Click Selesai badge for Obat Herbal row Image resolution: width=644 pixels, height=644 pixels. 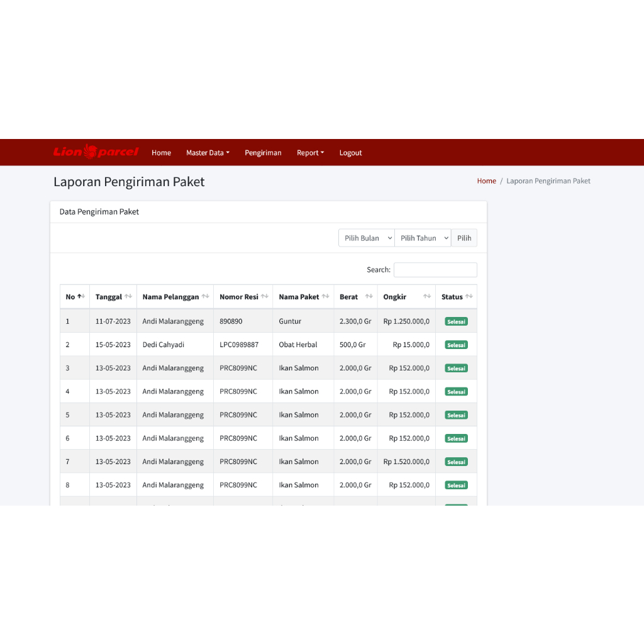(456, 345)
